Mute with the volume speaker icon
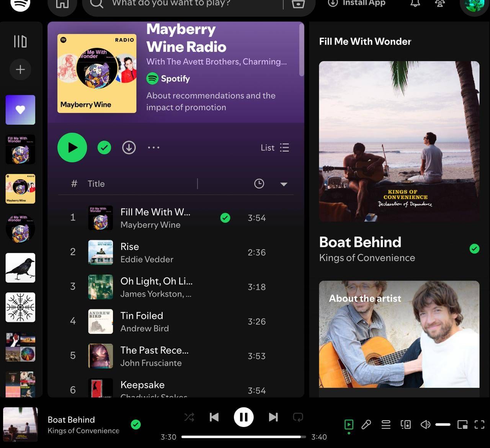 pyautogui.click(x=425, y=424)
